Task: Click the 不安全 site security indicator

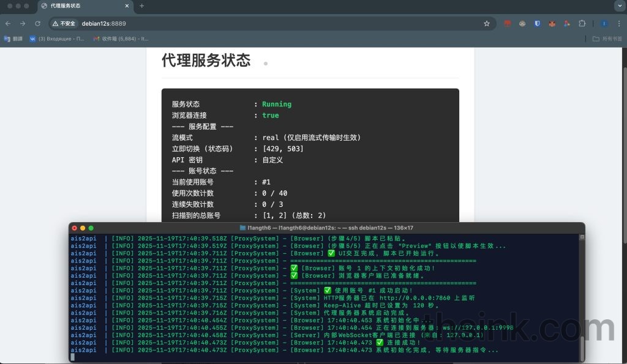Action: click(64, 23)
